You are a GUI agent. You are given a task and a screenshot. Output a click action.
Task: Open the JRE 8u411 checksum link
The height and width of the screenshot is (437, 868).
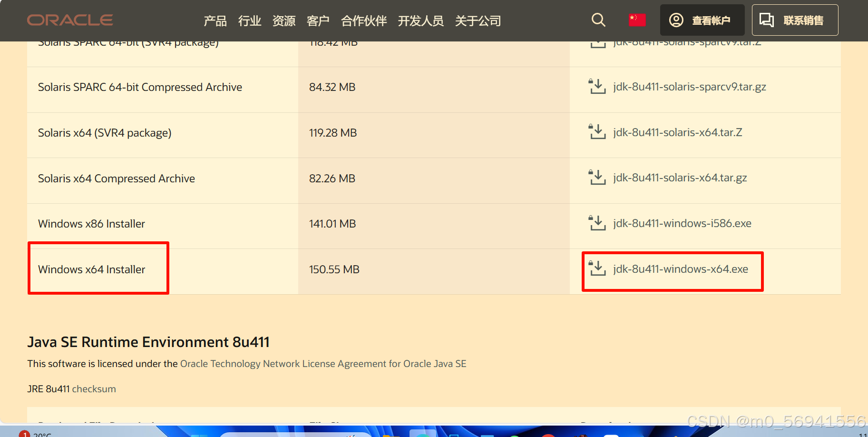tap(94, 389)
